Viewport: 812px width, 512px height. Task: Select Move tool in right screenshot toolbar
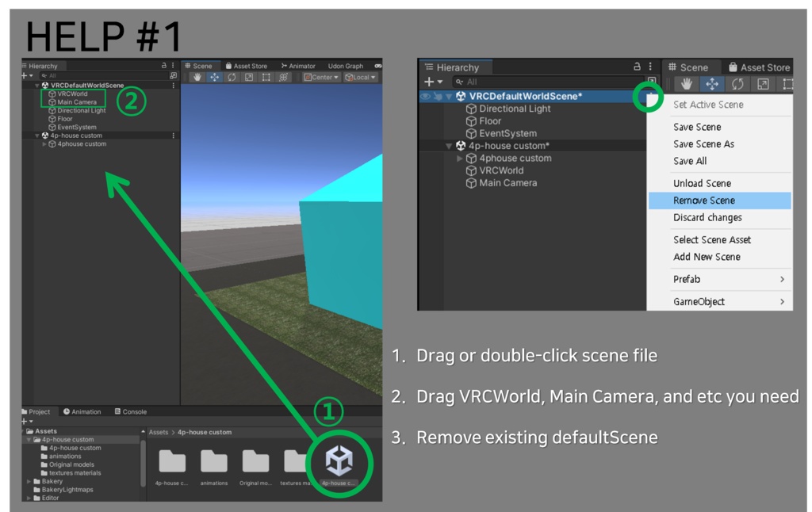[712, 84]
